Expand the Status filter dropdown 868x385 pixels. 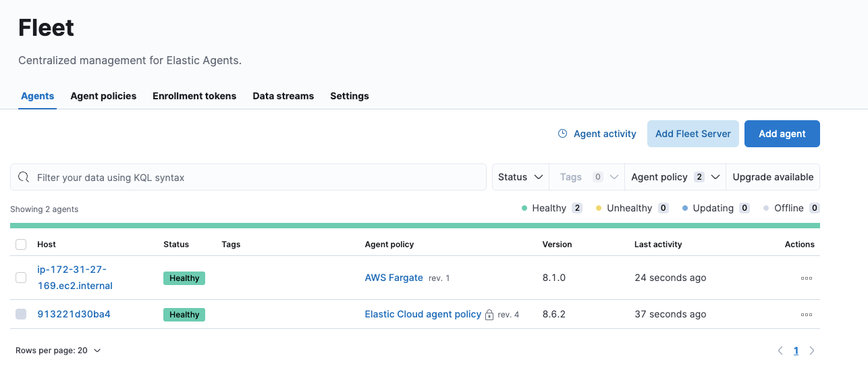click(x=520, y=177)
